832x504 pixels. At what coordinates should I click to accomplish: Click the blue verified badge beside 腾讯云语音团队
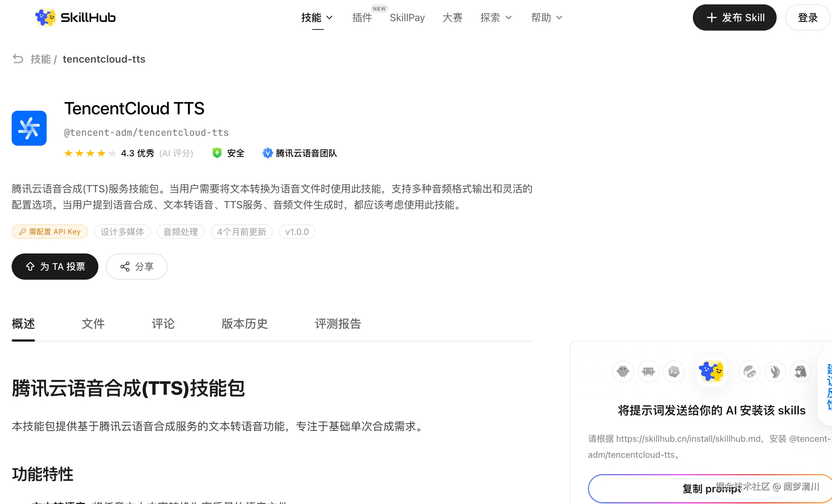(267, 153)
